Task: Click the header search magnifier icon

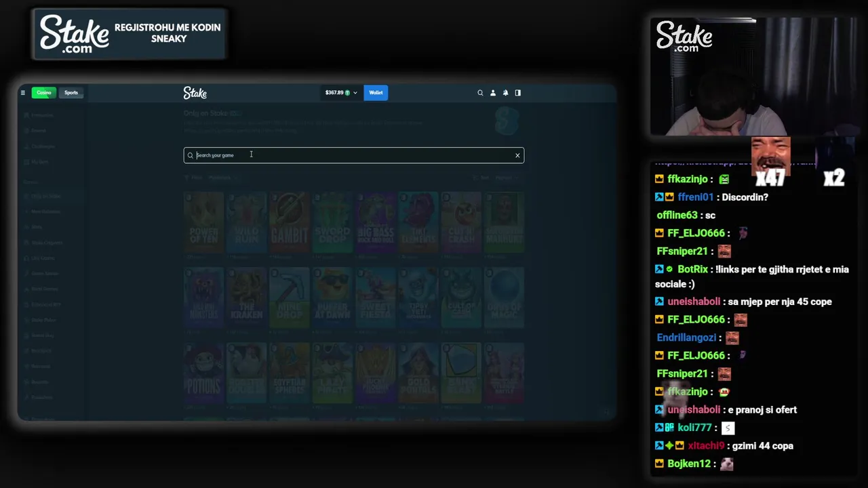Action: (480, 93)
